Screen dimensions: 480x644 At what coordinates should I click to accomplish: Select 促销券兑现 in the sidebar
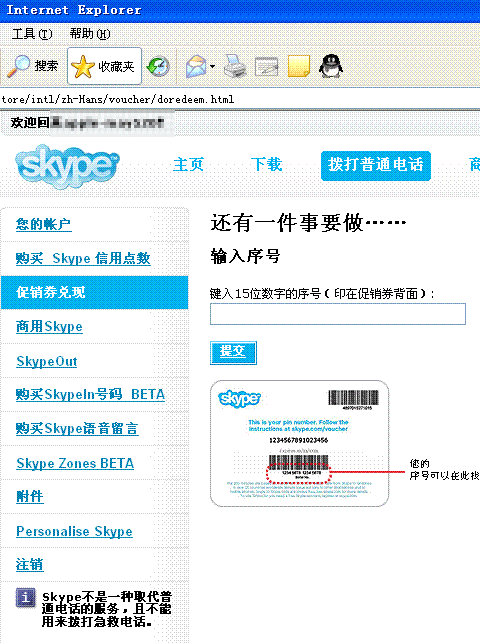[x=94, y=292]
